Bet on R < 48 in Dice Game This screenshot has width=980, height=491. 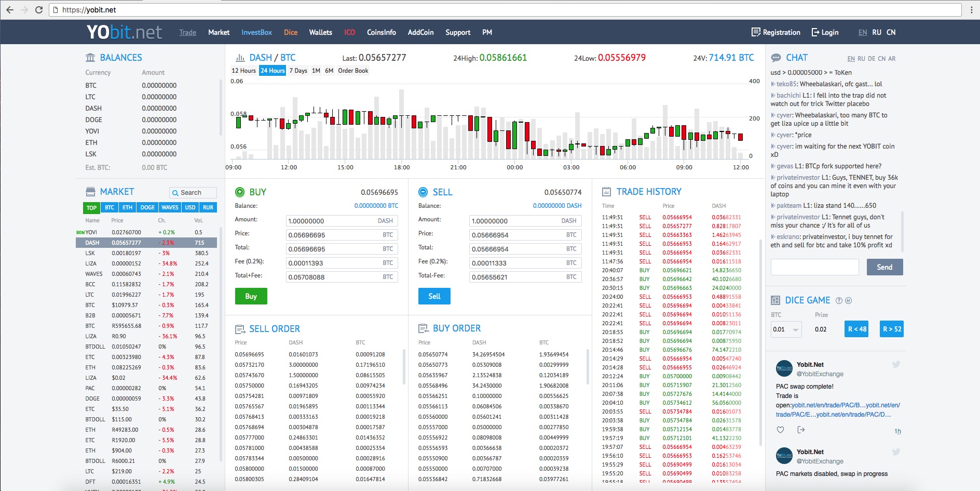[856, 329]
